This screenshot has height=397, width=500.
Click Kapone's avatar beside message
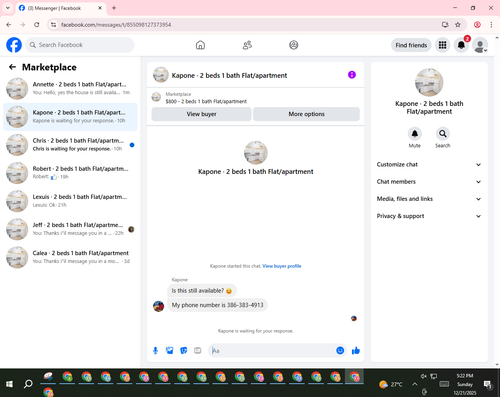point(158,306)
